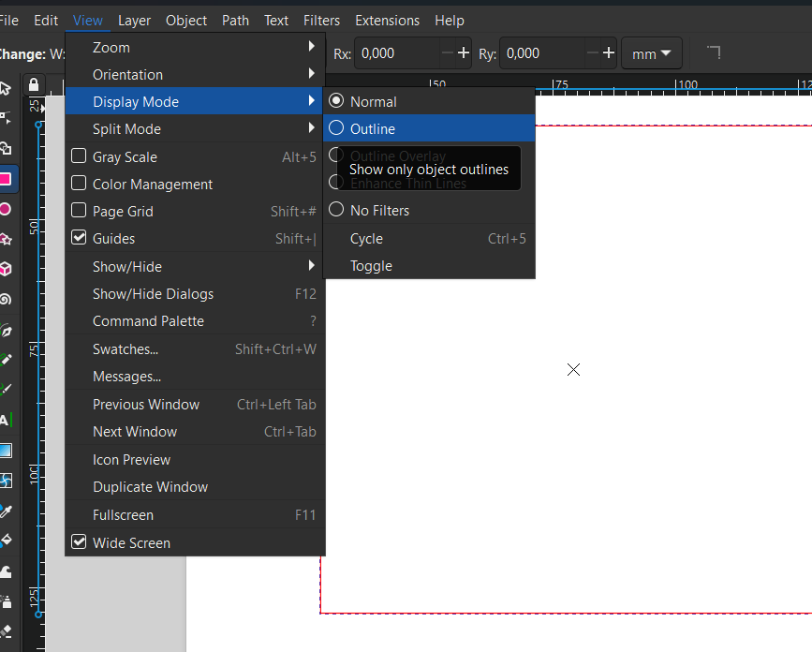Select the Normal display mode radio

[336, 100]
